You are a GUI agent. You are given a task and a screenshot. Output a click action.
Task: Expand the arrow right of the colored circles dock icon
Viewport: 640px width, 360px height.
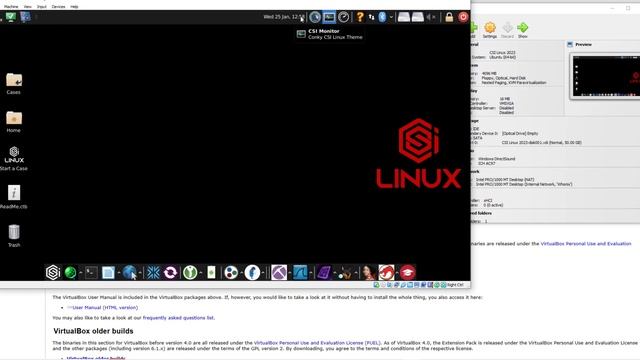coord(242,273)
